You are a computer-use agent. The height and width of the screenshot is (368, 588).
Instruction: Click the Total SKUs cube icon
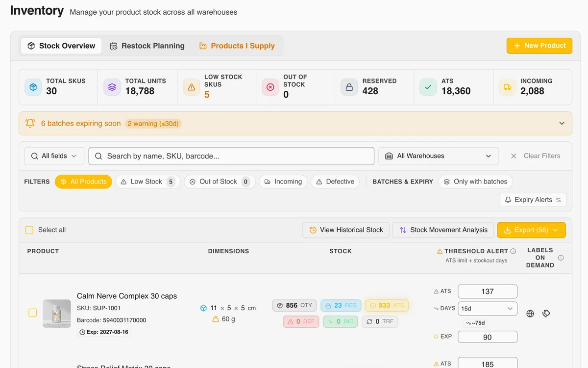[33, 87]
